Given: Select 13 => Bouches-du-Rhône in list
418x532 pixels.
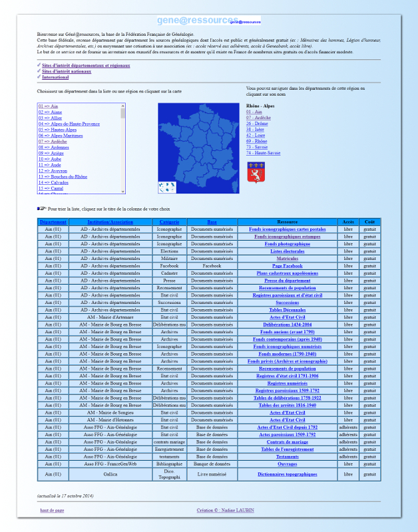Looking at the screenshot, I should point(63,177).
